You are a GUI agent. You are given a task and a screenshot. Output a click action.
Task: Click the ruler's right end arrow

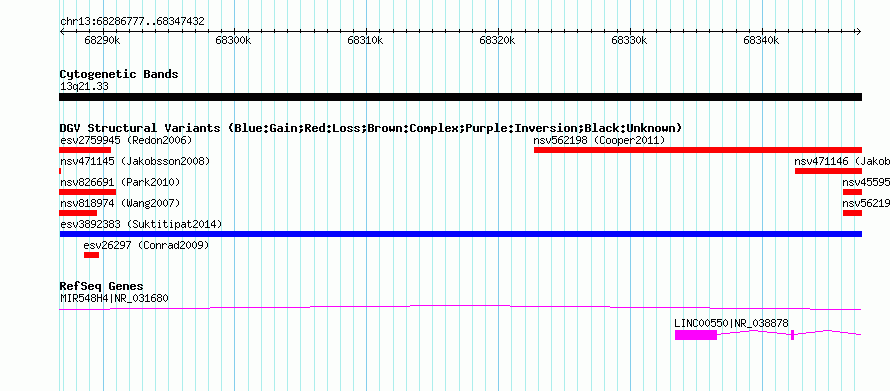[x=859, y=31]
